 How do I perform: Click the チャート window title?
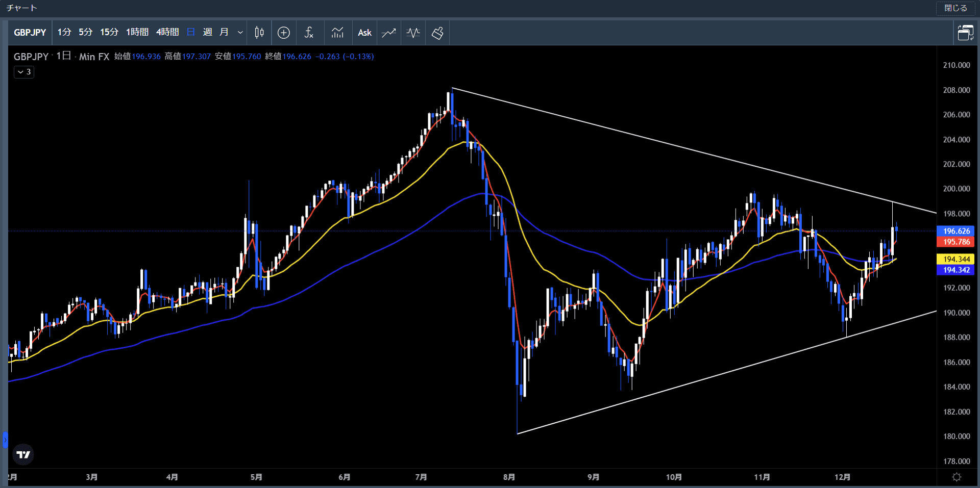(x=22, y=8)
